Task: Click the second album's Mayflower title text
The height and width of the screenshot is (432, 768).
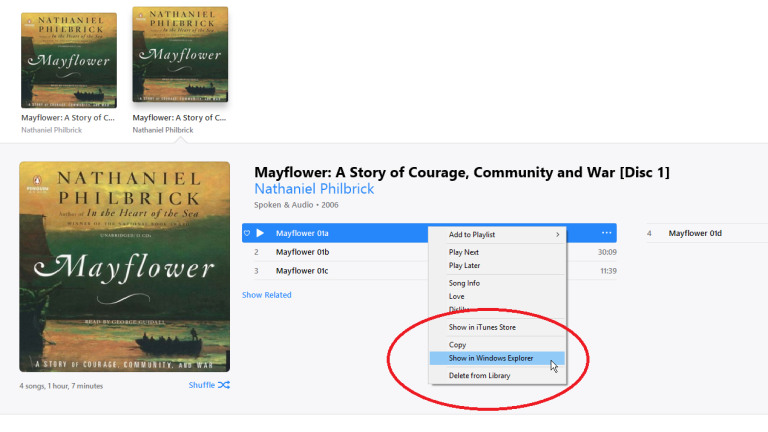Action: (x=179, y=118)
